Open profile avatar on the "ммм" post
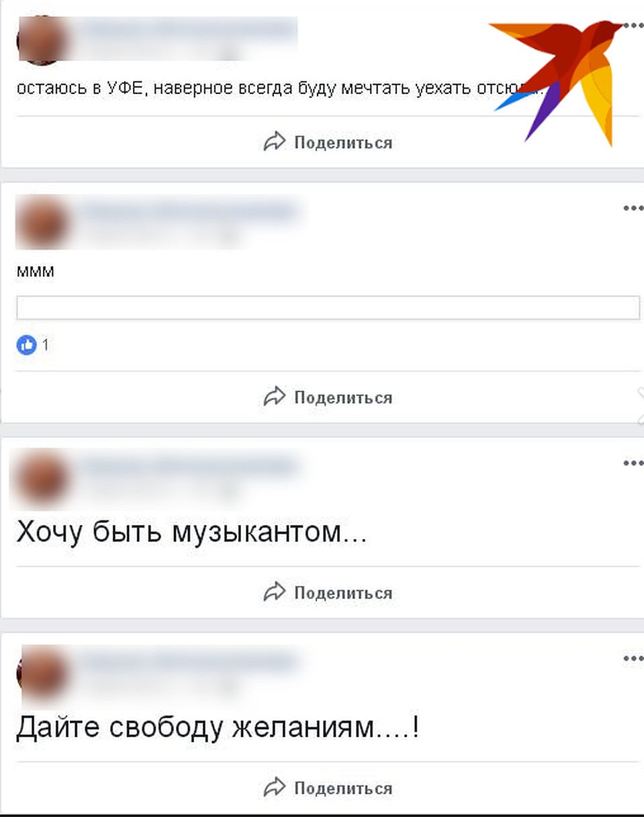644x817 pixels. (43, 223)
